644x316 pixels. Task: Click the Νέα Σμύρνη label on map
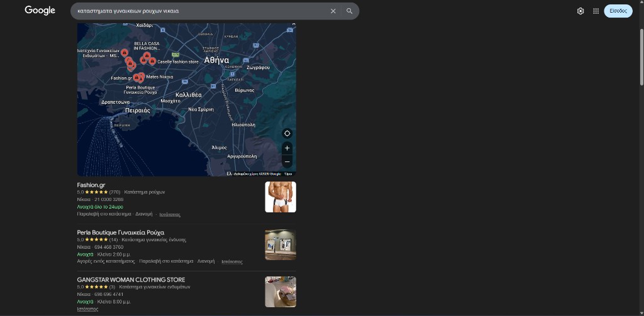(201, 109)
